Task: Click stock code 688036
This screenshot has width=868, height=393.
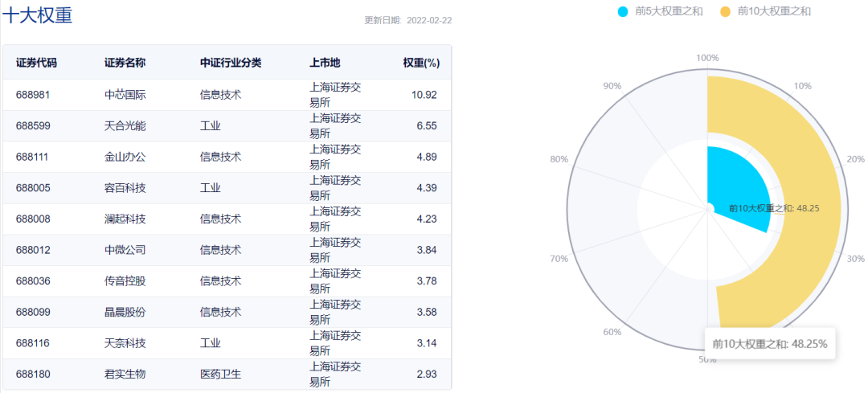Action: pyautogui.click(x=33, y=280)
